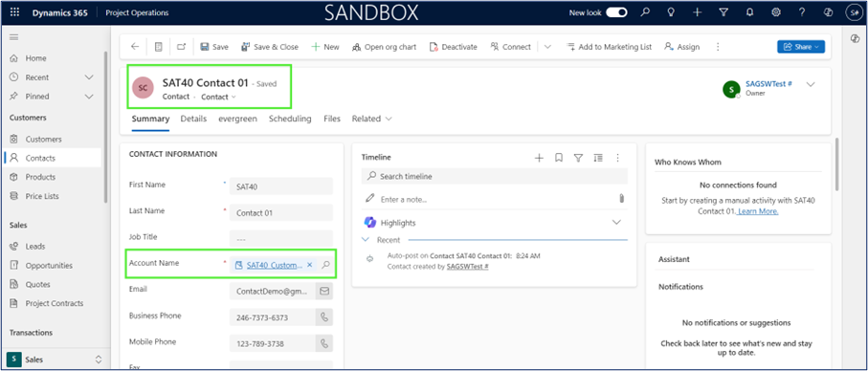This screenshot has height=371, width=868.
Task: Call Business Phone via phone icon
Action: (x=324, y=317)
